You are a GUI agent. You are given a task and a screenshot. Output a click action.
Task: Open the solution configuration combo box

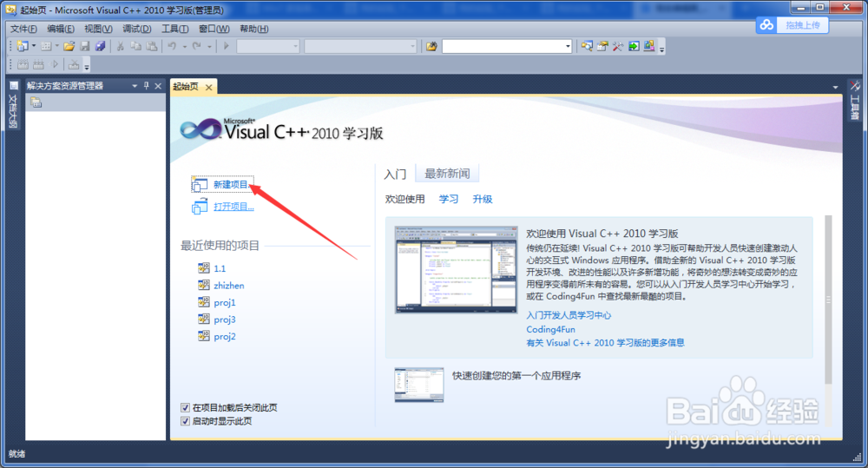click(x=268, y=47)
